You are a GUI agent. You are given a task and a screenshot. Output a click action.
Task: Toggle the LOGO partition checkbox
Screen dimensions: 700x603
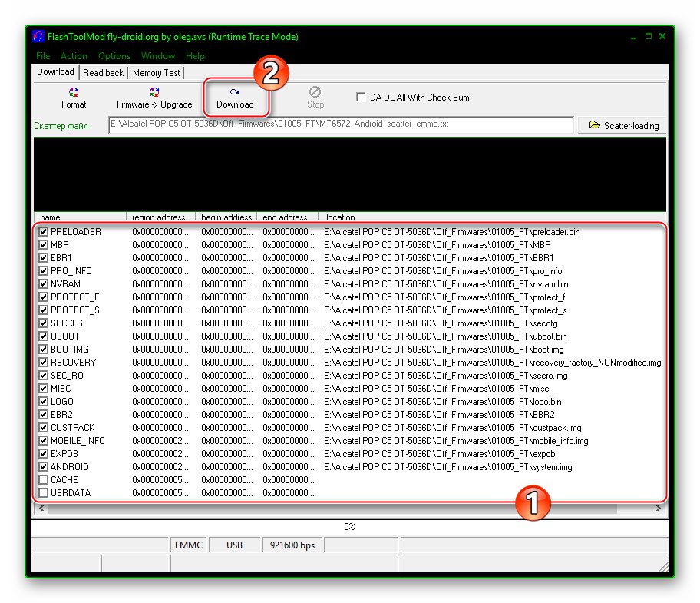(43, 401)
